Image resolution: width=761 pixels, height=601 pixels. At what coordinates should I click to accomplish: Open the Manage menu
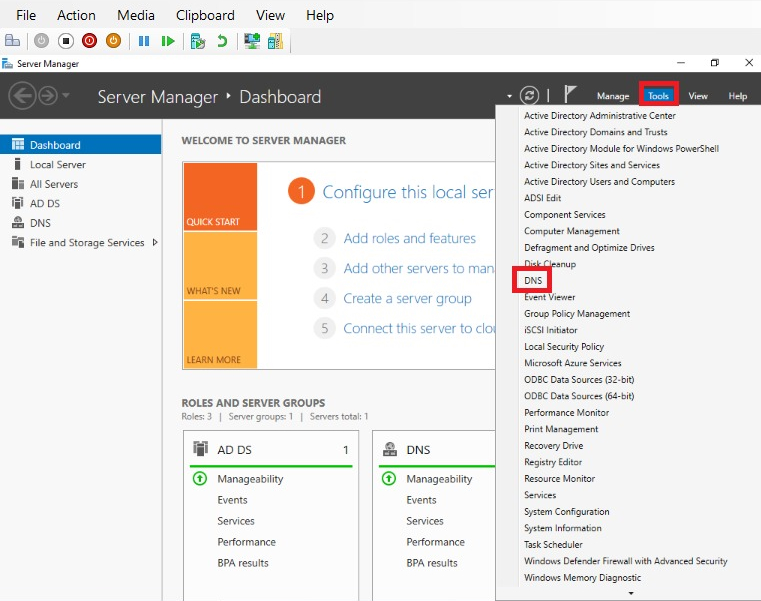[x=613, y=96]
